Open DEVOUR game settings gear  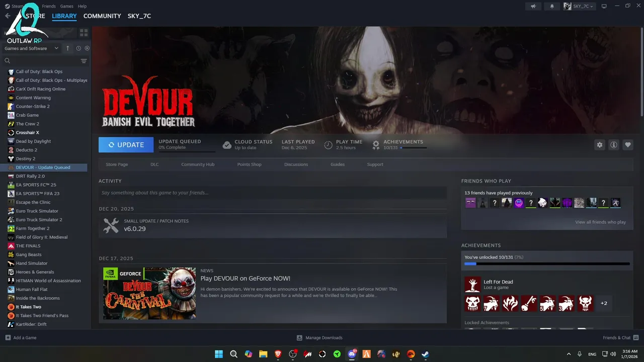tap(599, 145)
